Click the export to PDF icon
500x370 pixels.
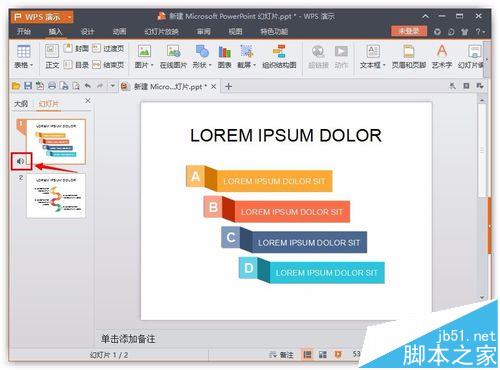(x=40, y=86)
